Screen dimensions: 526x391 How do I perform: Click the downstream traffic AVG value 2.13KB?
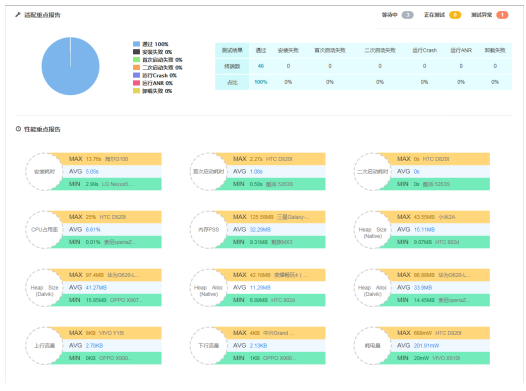(x=258, y=346)
